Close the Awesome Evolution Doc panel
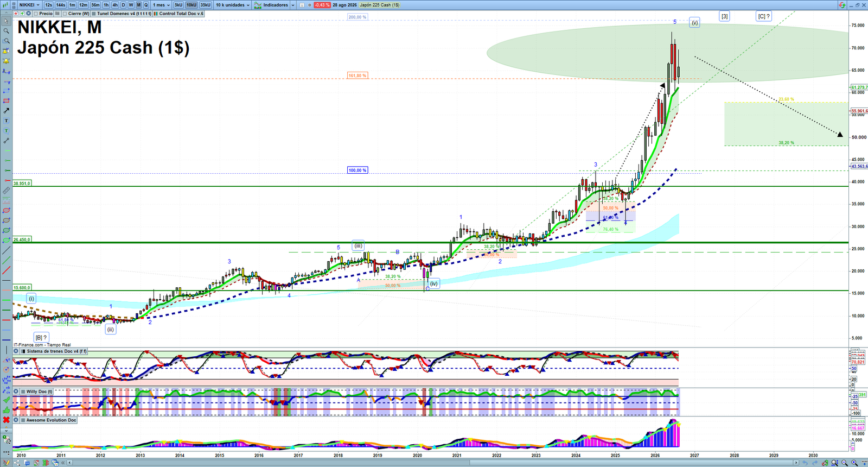The image size is (868, 467). click(16, 420)
